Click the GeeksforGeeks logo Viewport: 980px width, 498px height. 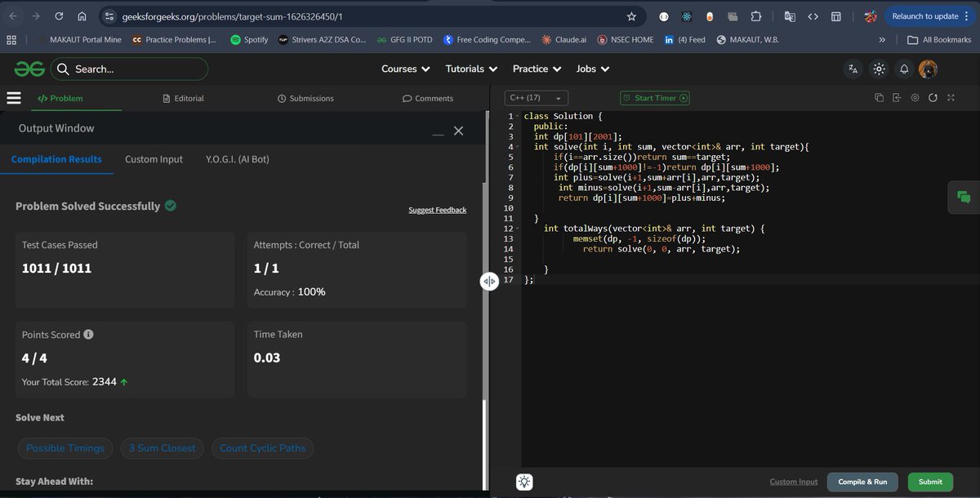tap(29, 69)
